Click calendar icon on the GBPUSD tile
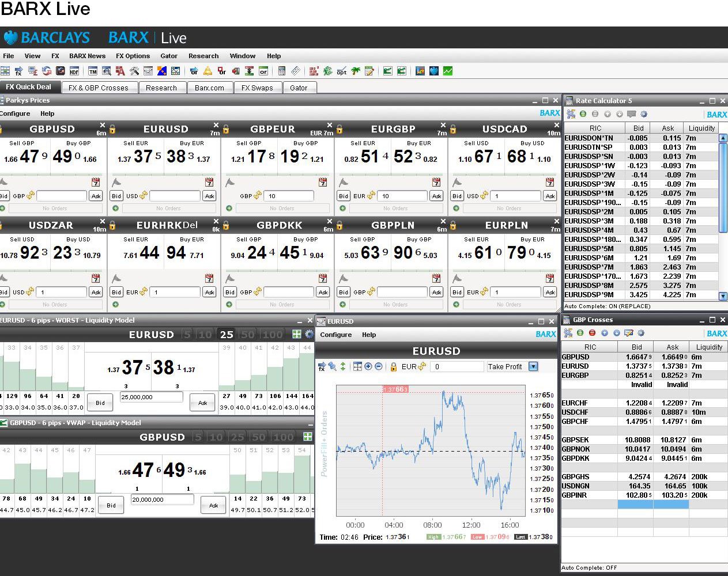This screenshot has height=576, width=728. tap(96, 182)
